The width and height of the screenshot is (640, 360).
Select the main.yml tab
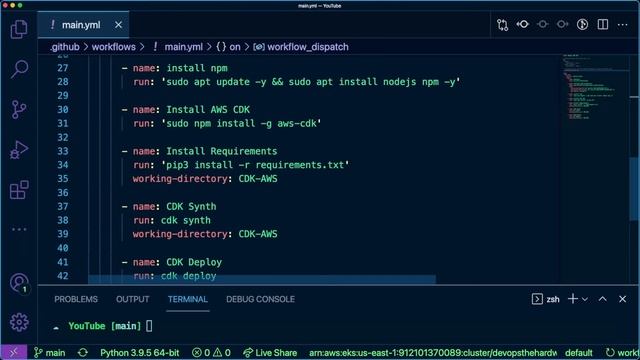click(84, 25)
